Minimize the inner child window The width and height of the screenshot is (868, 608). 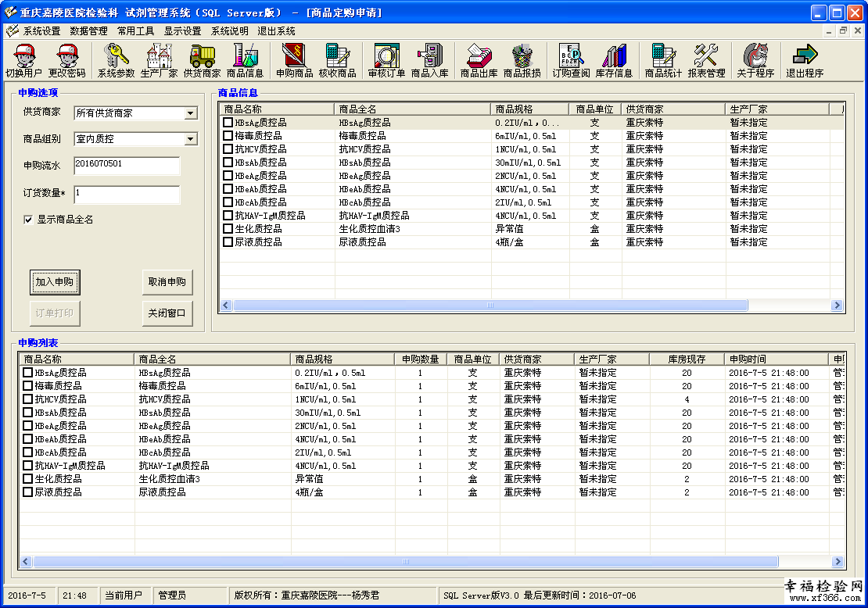tap(828, 31)
